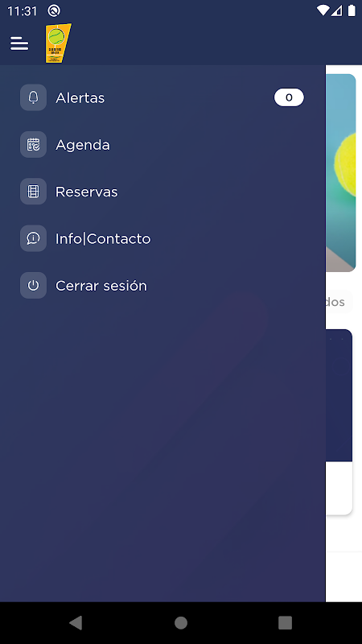Tap the dark blue card behind the drawer
Viewport: 362px width, 644px height.
tap(339, 395)
